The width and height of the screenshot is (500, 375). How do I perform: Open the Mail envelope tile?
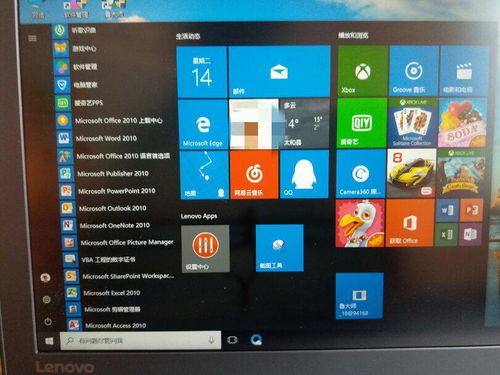[279, 71]
